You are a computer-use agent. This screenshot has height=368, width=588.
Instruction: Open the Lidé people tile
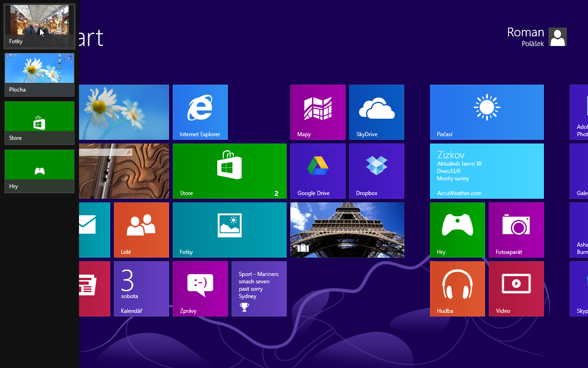coord(141,230)
